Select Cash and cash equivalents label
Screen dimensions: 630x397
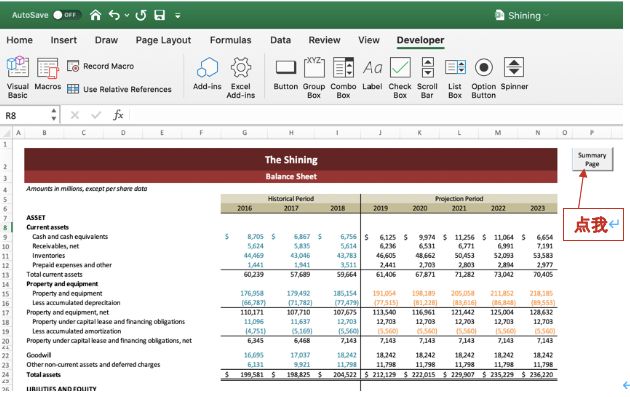tap(70, 237)
